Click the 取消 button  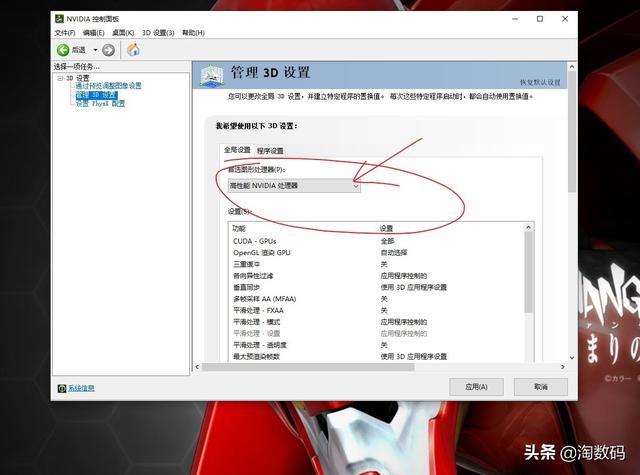541,387
